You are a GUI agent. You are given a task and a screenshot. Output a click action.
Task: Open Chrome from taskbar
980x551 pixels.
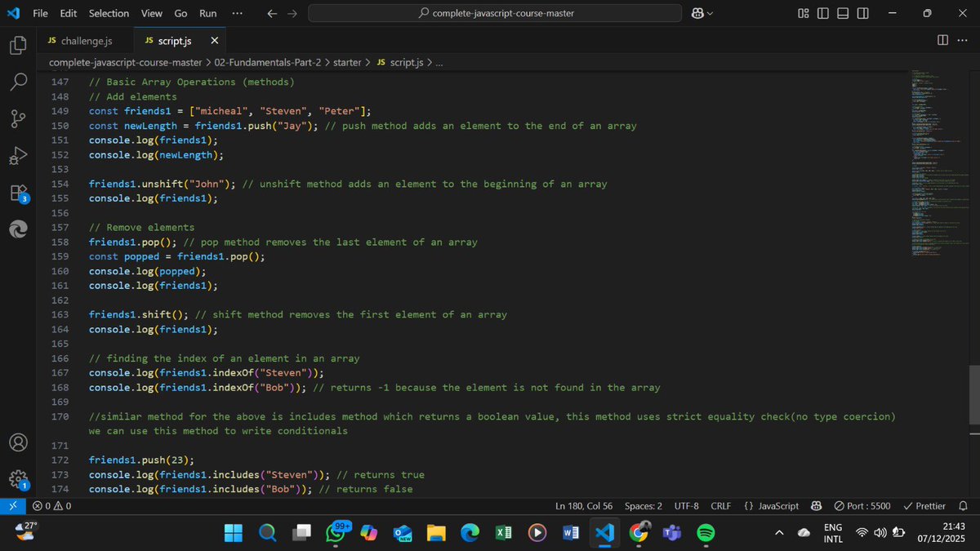(639, 532)
